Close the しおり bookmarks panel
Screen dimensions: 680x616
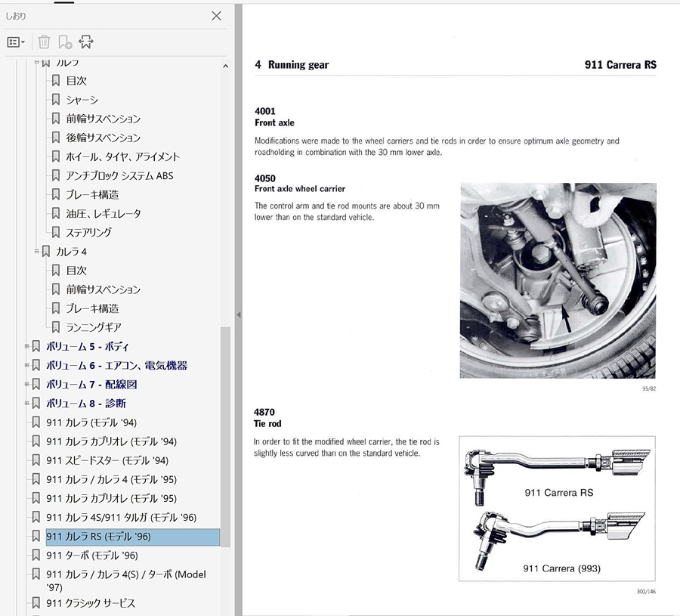(216, 16)
